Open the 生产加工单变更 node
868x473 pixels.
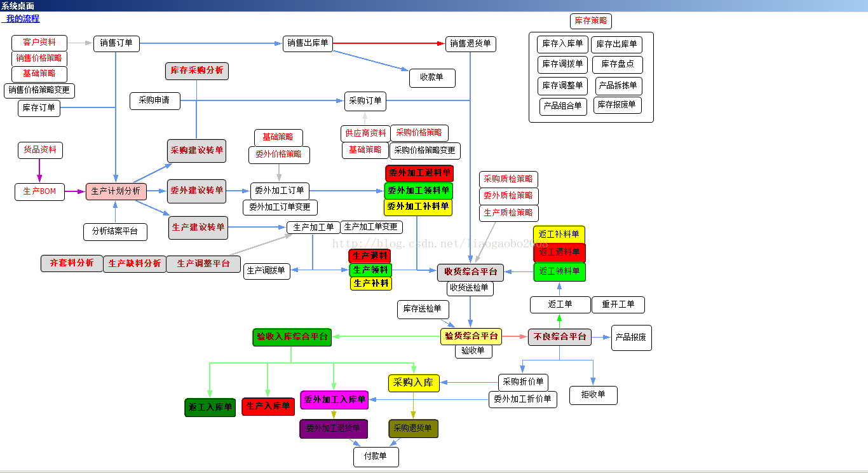click(x=372, y=227)
